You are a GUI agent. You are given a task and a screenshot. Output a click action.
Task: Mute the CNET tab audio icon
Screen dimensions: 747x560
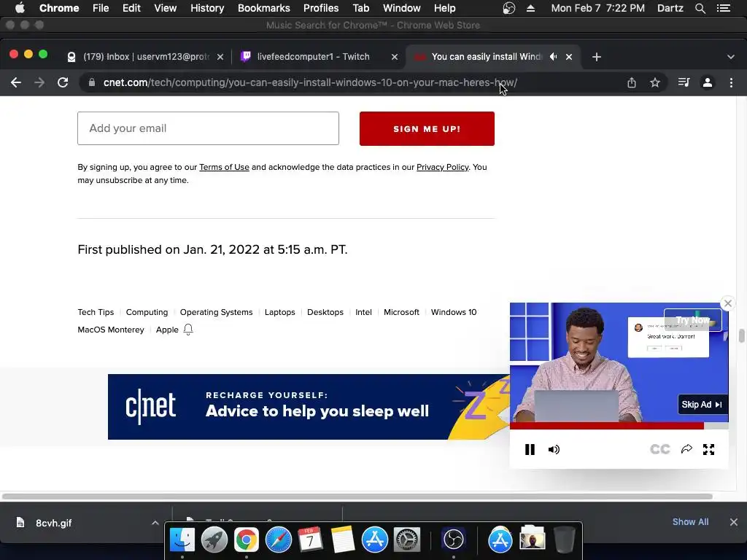tap(553, 57)
